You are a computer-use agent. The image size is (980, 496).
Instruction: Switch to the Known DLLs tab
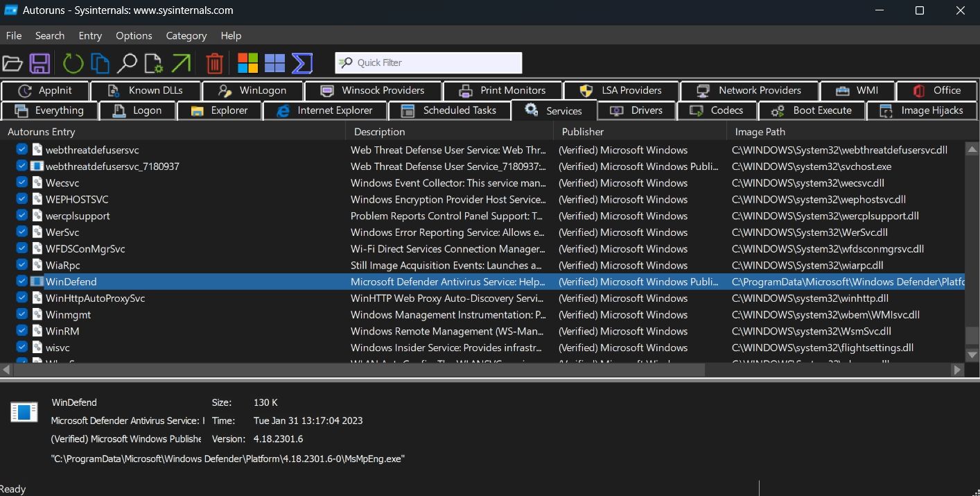pyautogui.click(x=146, y=90)
